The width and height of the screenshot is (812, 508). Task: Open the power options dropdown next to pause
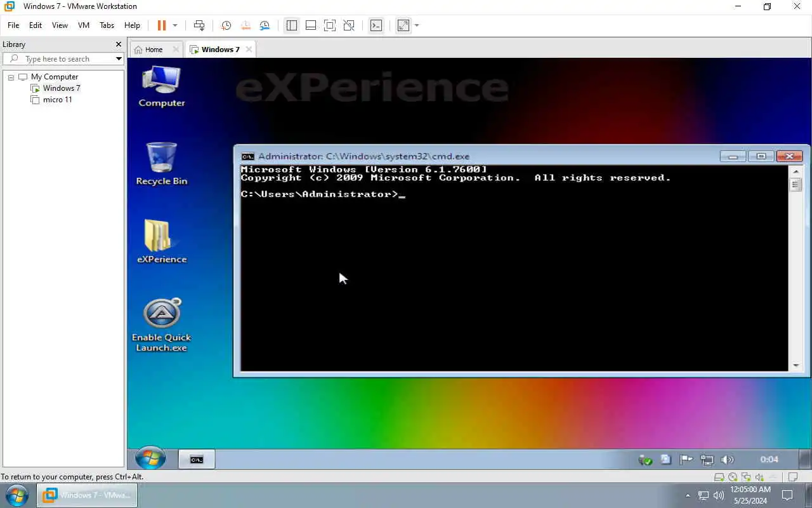tap(175, 25)
